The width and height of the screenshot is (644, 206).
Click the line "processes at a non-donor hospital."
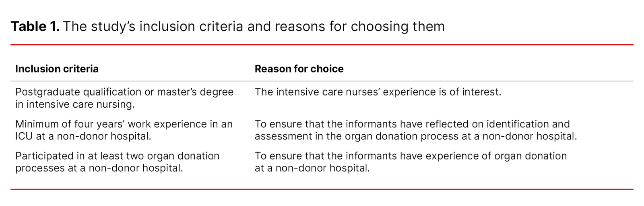point(99,168)
